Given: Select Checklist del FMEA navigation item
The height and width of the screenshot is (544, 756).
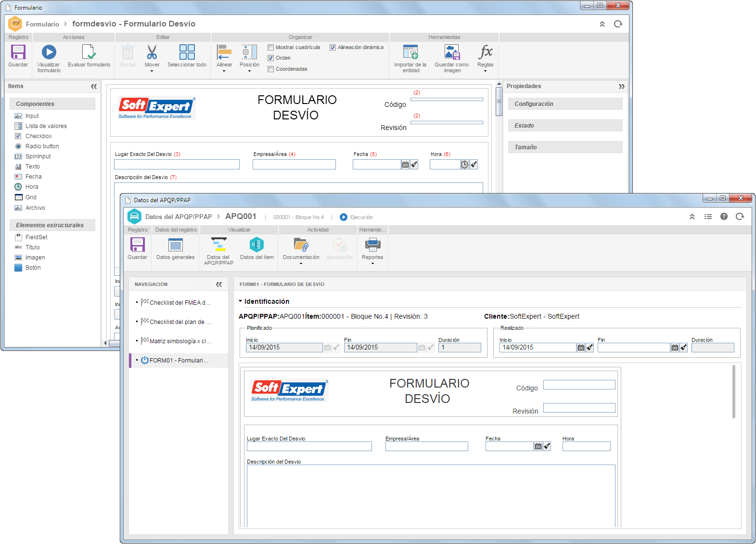Looking at the screenshot, I should coord(179,303).
